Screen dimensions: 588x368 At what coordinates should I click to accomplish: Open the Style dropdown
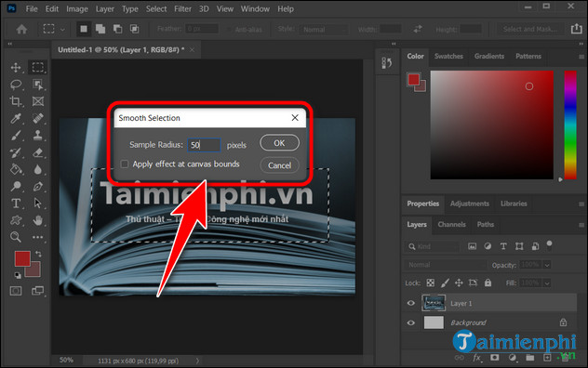323,29
